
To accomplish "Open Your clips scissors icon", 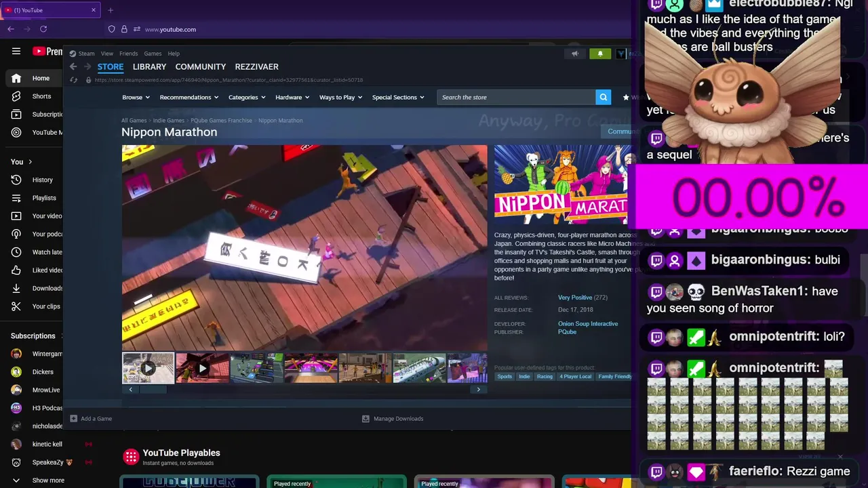I will tap(16, 306).
